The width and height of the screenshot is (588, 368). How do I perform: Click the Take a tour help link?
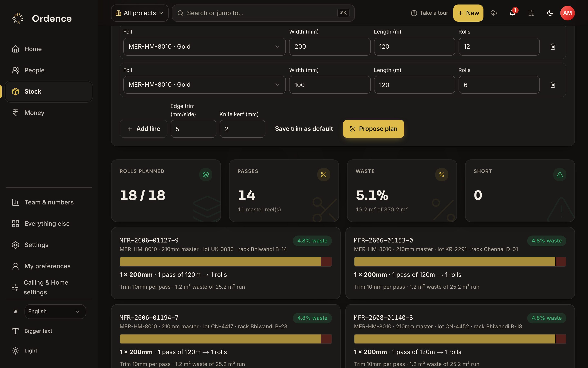[x=429, y=13]
